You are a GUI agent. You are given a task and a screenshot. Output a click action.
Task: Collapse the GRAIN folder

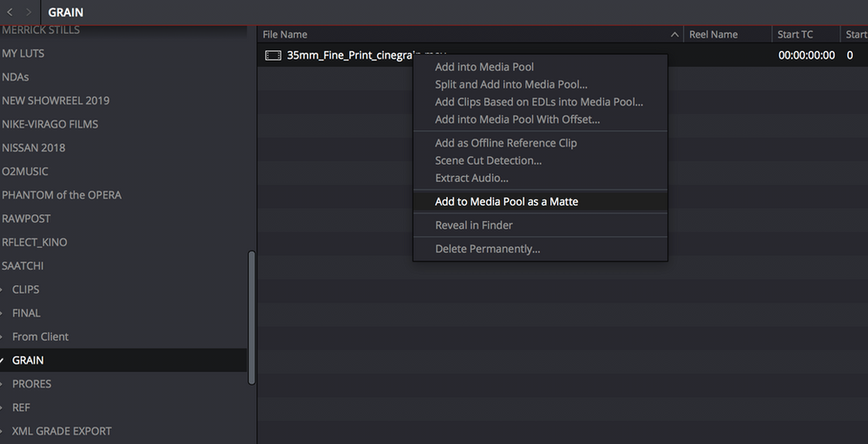(x=3, y=360)
